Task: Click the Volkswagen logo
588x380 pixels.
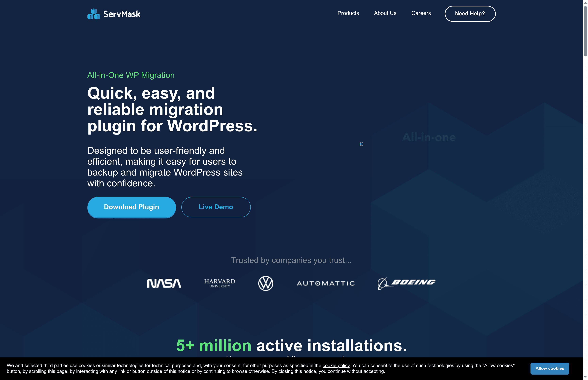Action: click(265, 283)
